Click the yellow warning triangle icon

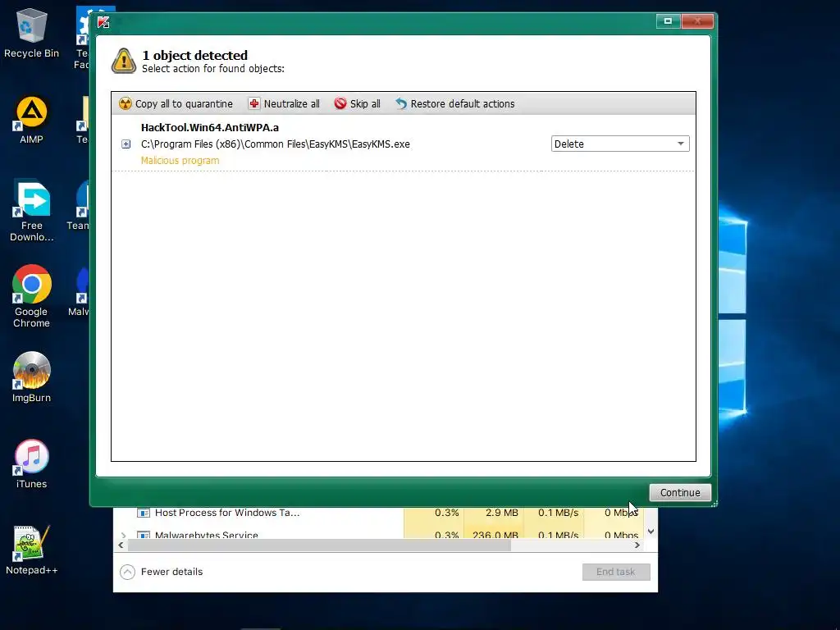pyautogui.click(x=124, y=61)
